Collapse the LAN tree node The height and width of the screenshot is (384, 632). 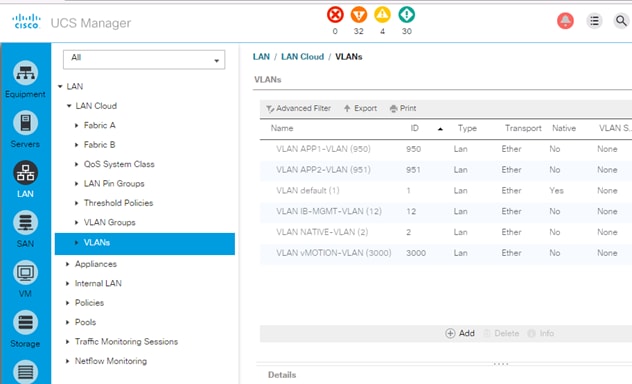60,87
